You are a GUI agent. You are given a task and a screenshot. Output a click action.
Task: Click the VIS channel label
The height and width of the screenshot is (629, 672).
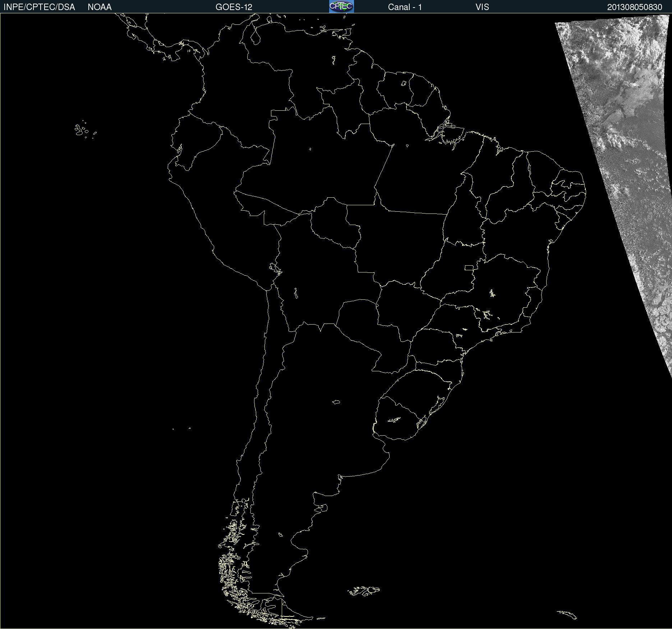482,7
